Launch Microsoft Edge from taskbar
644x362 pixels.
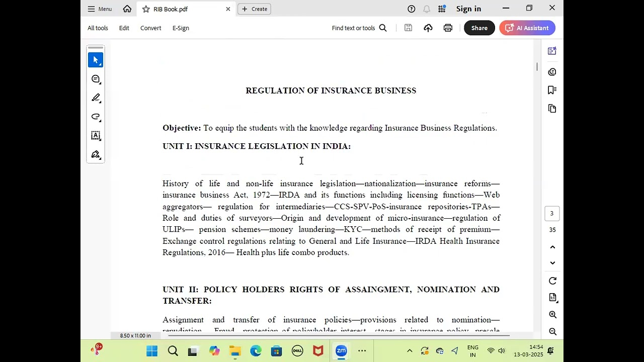[256, 351]
